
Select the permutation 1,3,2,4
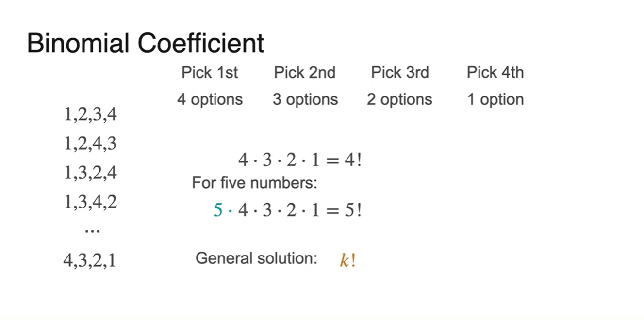tap(90, 172)
